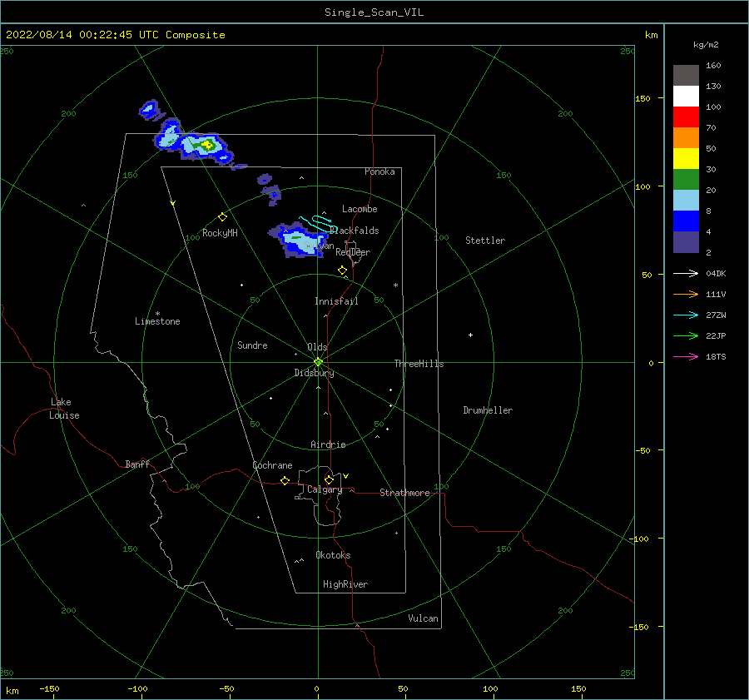Click the Drumheller town label

488,410
